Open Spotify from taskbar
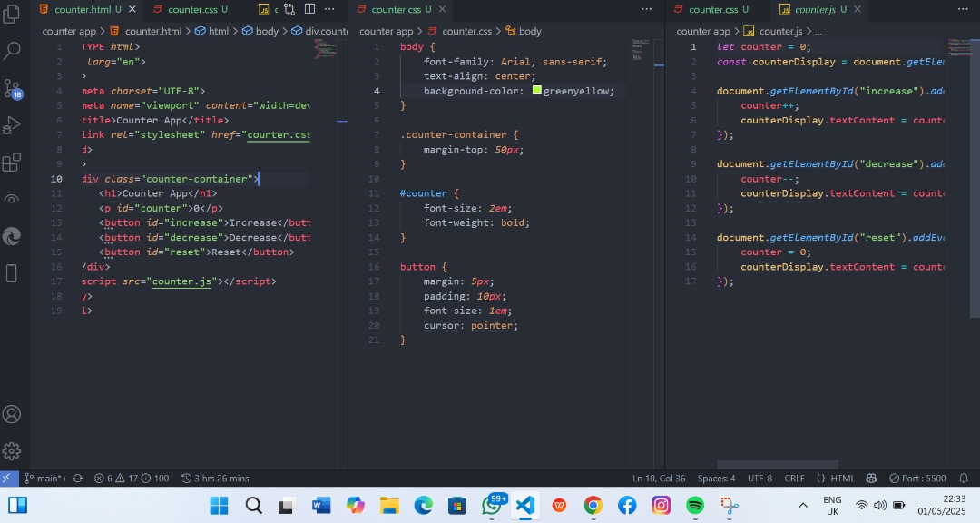This screenshot has height=523, width=980. (695, 505)
